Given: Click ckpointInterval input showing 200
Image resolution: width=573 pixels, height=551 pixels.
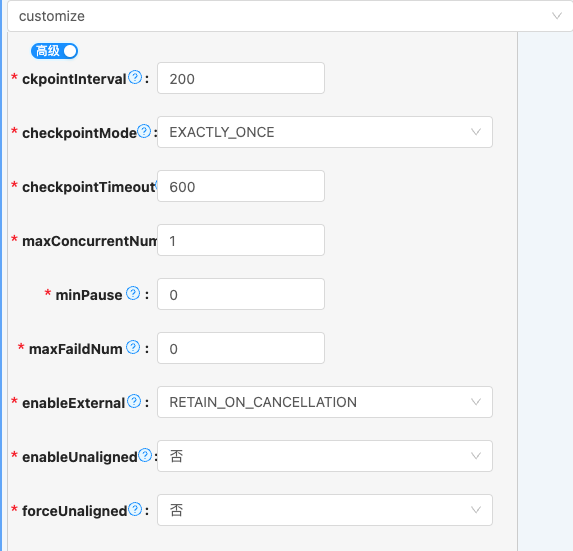Looking at the screenshot, I should click(x=241, y=78).
